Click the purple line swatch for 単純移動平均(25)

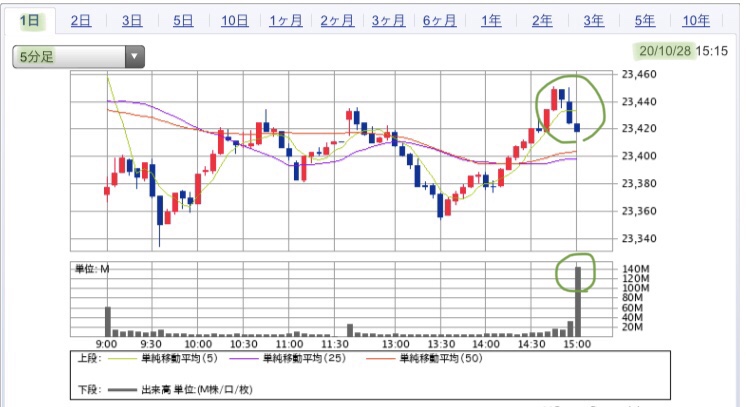244,359
